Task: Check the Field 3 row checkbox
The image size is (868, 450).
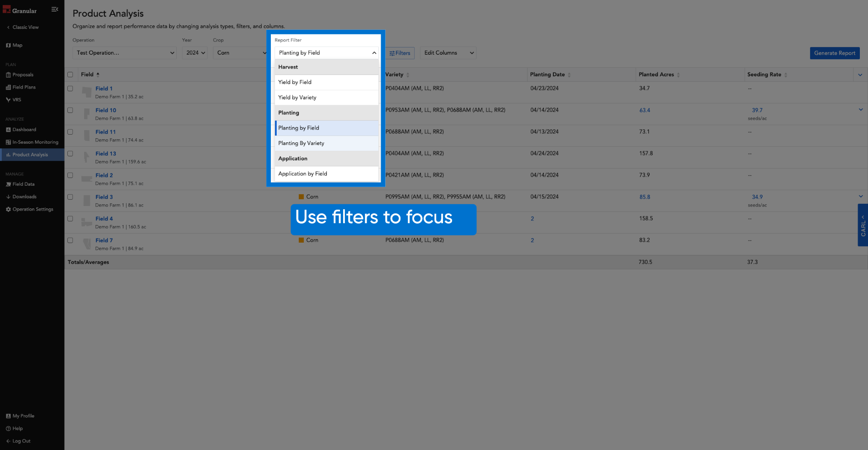Action: point(70,197)
